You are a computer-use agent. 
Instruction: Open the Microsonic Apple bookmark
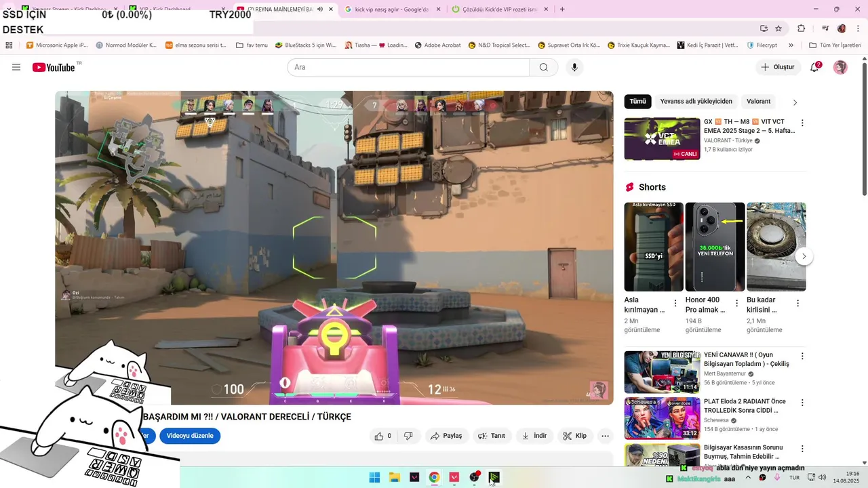pyautogui.click(x=57, y=45)
